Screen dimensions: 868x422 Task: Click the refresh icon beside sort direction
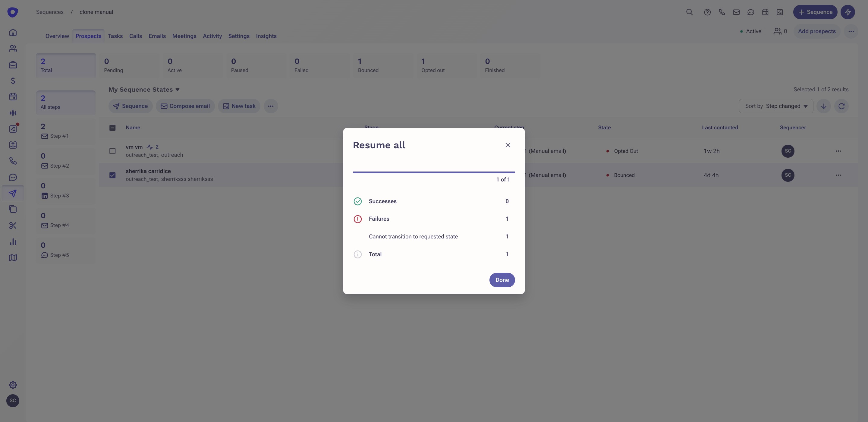click(x=841, y=106)
